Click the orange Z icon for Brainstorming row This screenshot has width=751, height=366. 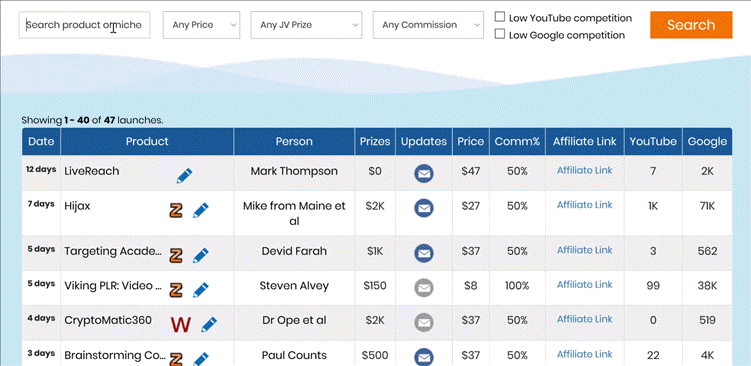176,359
